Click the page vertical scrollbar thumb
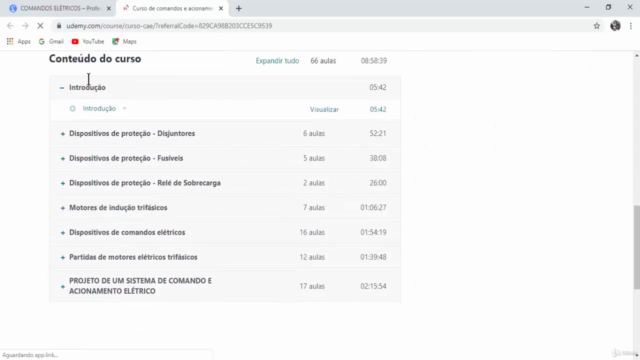640x360 pixels. tap(636, 247)
